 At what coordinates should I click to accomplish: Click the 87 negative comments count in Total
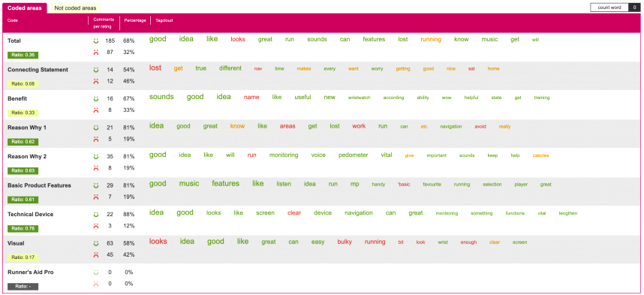pos(110,53)
